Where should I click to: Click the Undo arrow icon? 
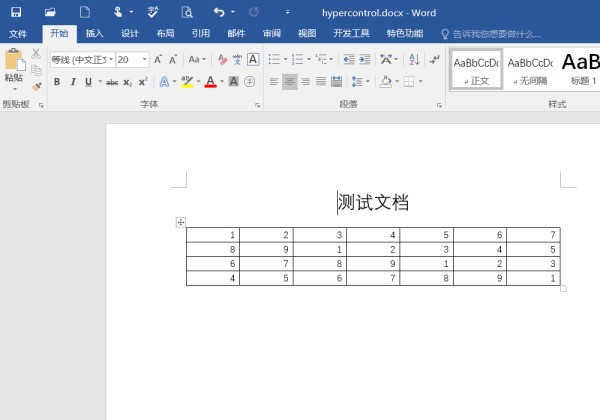coord(219,12)
